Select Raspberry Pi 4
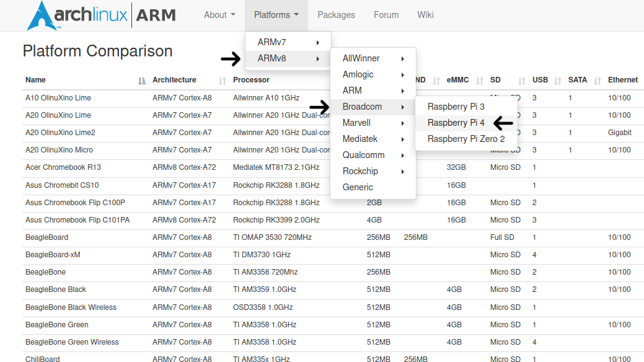The image size is (644, 362). coord(466,123)
